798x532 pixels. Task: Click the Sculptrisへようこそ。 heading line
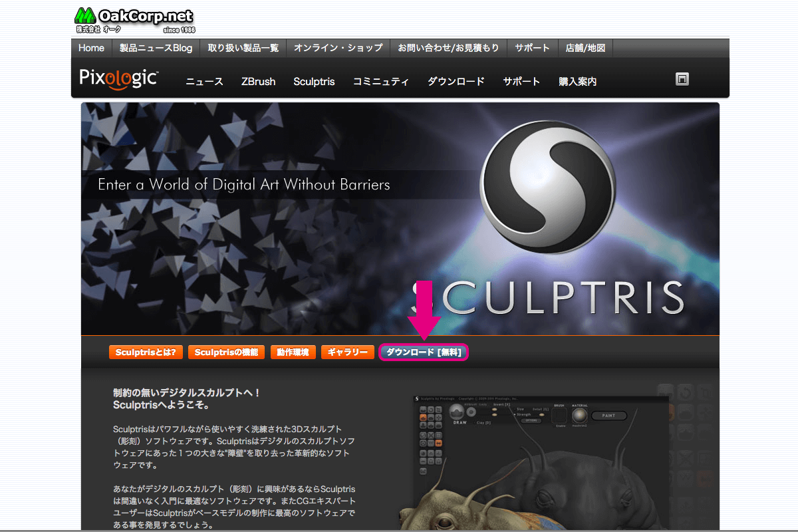162,404
